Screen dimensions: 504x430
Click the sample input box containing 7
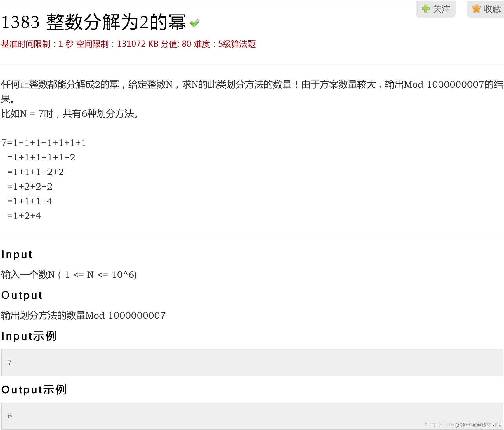(252, 363)
